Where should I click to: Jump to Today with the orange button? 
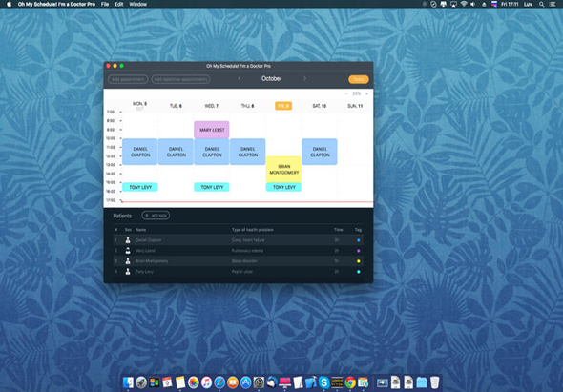point(359,79)
